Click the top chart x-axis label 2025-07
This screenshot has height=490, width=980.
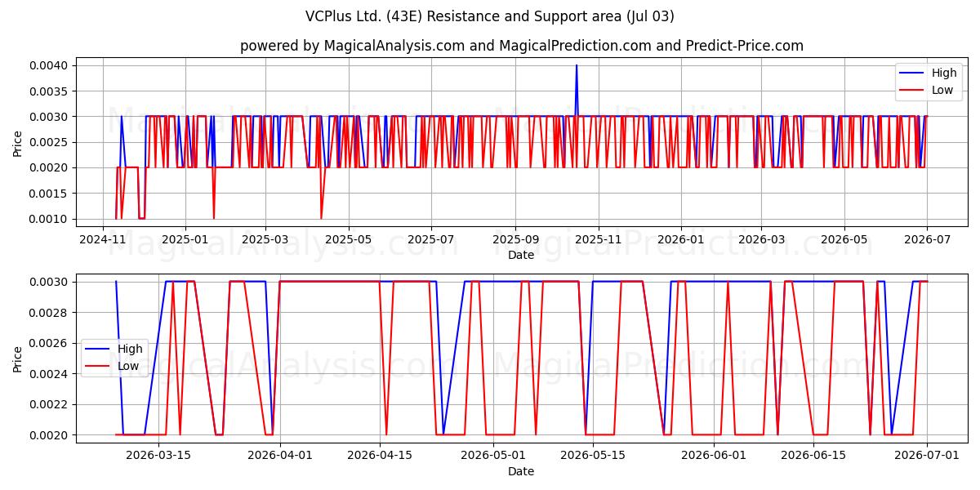[x=431, y=239]
